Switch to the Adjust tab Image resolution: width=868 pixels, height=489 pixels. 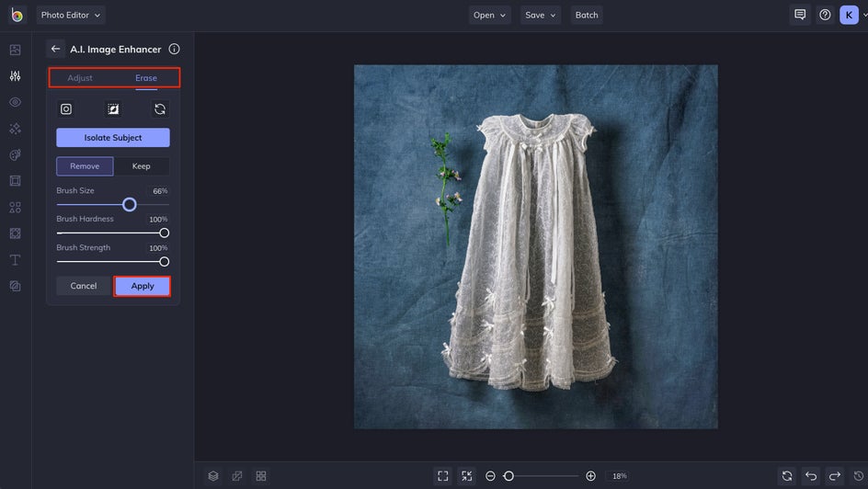pos(80,78)
